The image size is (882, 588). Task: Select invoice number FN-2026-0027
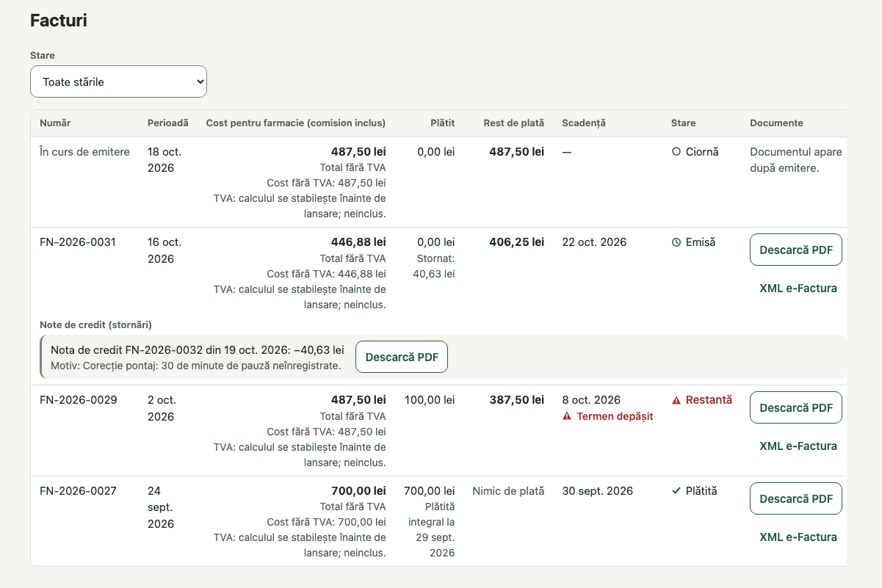click(x=78, y=491)
